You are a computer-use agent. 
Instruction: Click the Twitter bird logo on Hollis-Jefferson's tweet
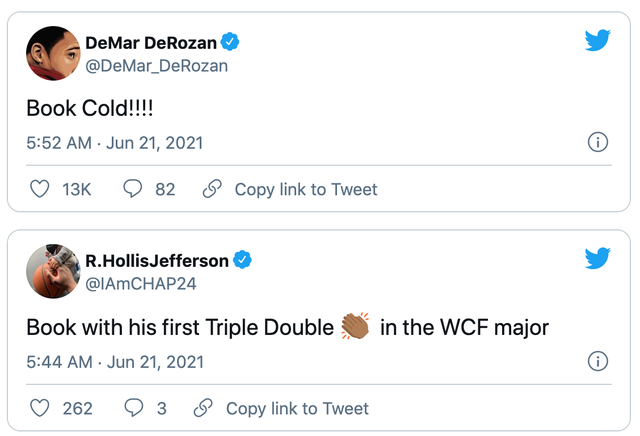pyautogui.click(x=597, y=258)
